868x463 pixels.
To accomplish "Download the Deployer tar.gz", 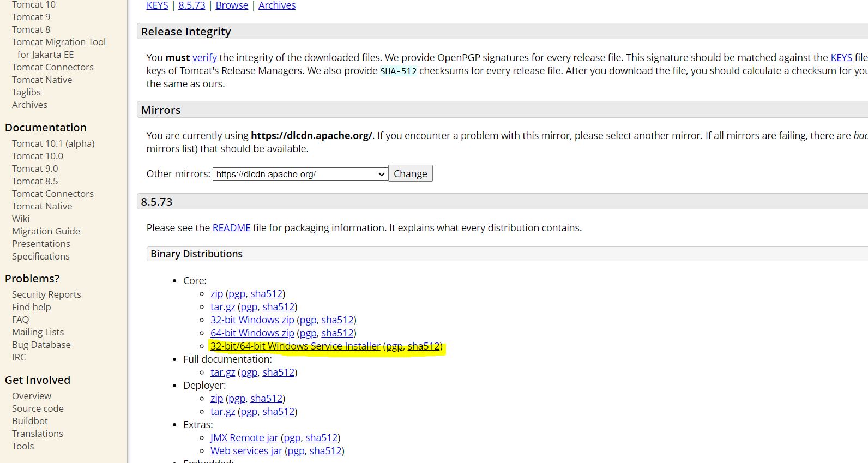I will [222, 411].
